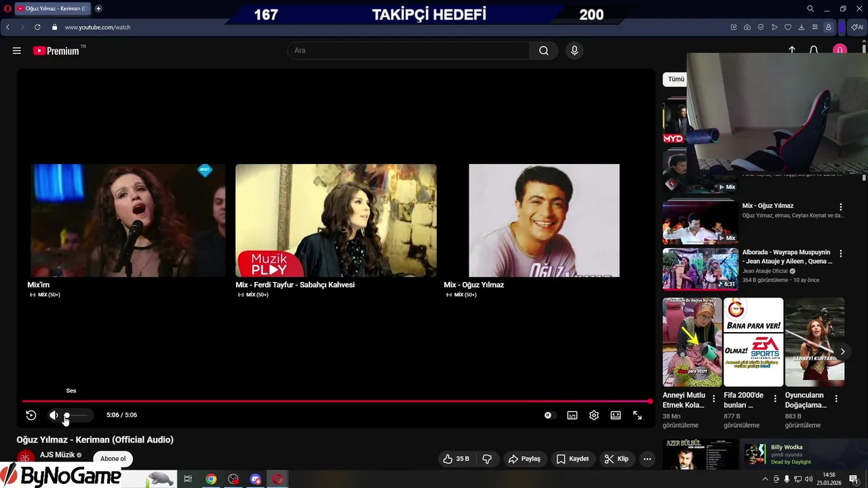The width and height of the screenshot is (868, 488).
Task: Open options for Oyuncuların Doğaçlama short
Action: [836, 399]
